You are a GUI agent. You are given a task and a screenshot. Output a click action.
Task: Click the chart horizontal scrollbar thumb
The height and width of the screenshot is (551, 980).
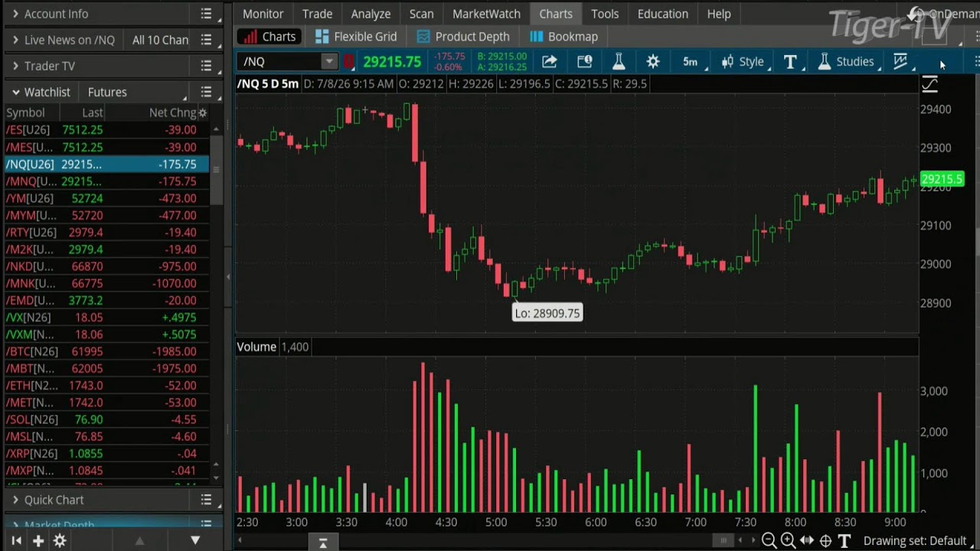point(724,540)
